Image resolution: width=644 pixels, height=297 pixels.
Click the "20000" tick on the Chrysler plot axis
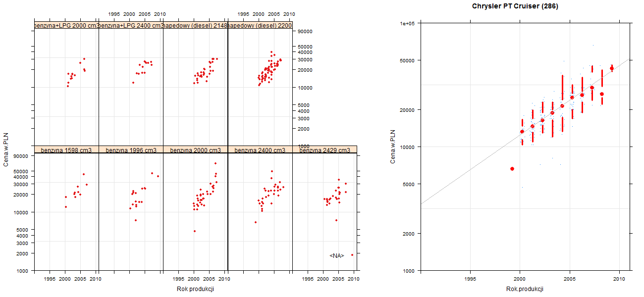coord(408,109)
